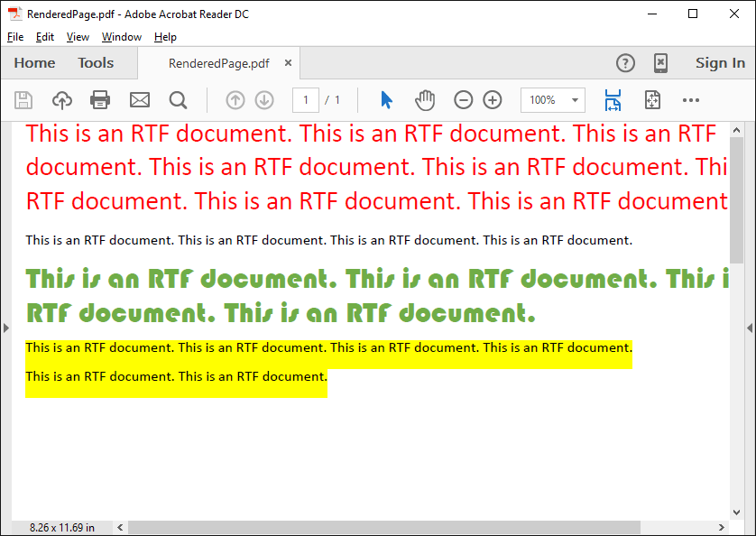
Task: Zoom out of the page
Action: 463,100
